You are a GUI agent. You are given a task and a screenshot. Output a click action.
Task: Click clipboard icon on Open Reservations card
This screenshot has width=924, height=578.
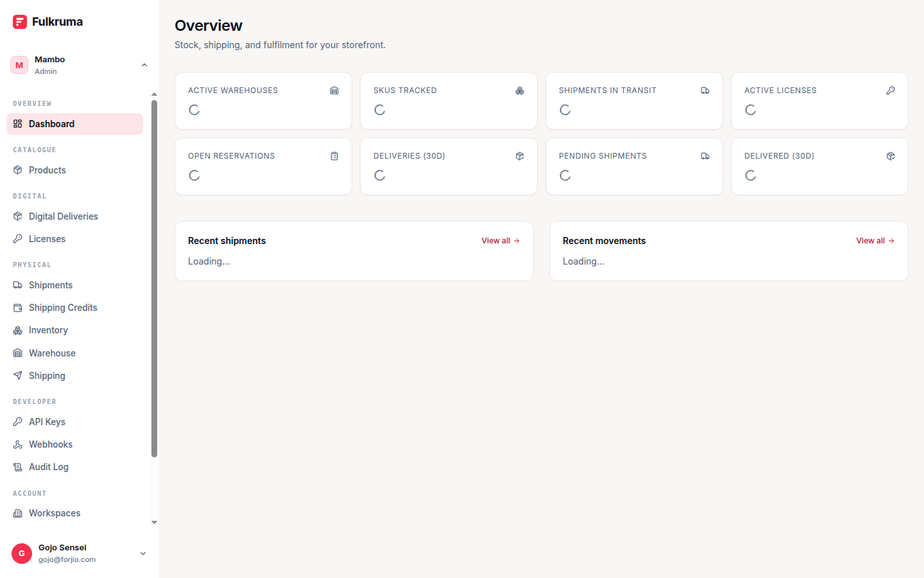[334, 156]
